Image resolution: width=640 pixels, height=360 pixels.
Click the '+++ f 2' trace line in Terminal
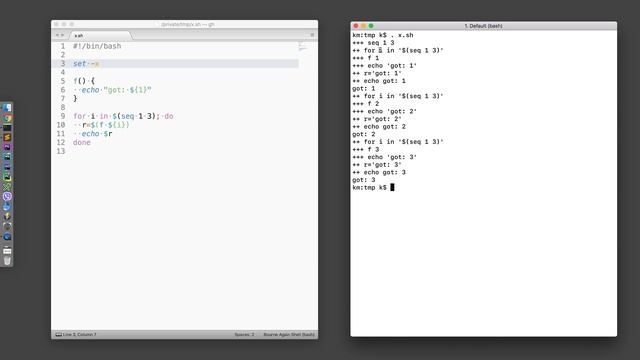pos(366,104)
